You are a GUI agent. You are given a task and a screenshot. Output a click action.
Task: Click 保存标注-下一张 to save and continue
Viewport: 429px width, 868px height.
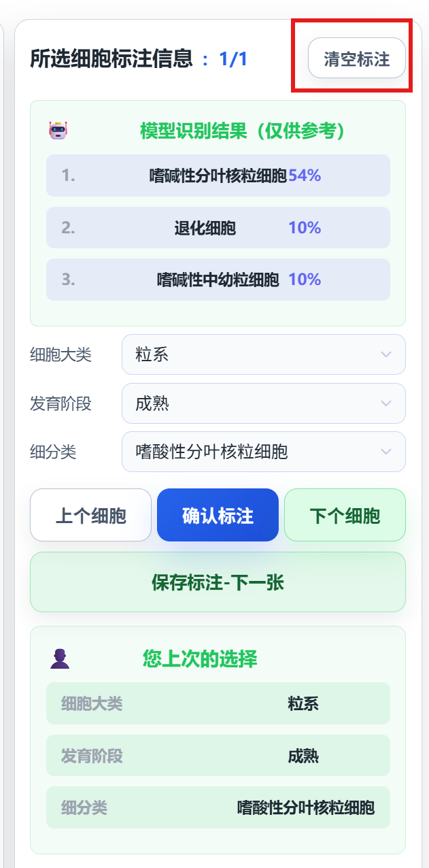pyautogui.click(x=218, y=582)
